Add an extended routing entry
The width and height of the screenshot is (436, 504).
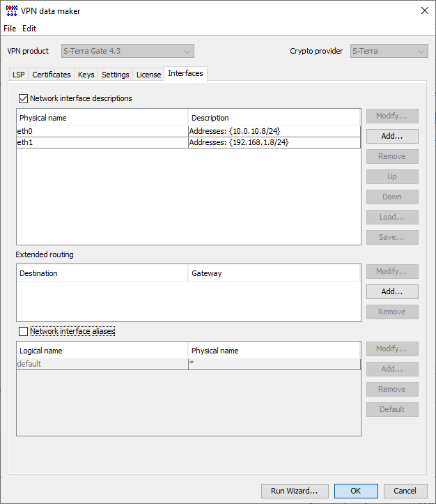click(392, 291)
